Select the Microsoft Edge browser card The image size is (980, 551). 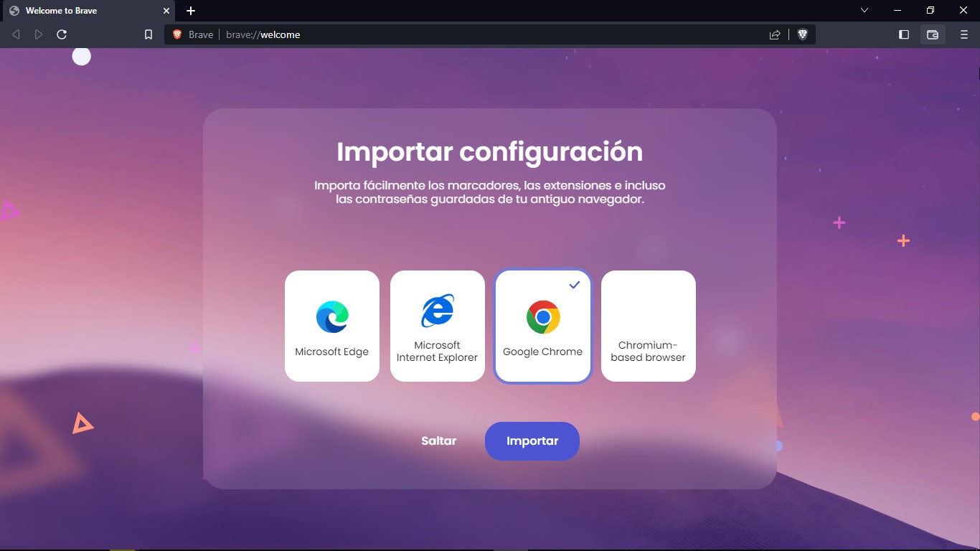pos(332,326)
